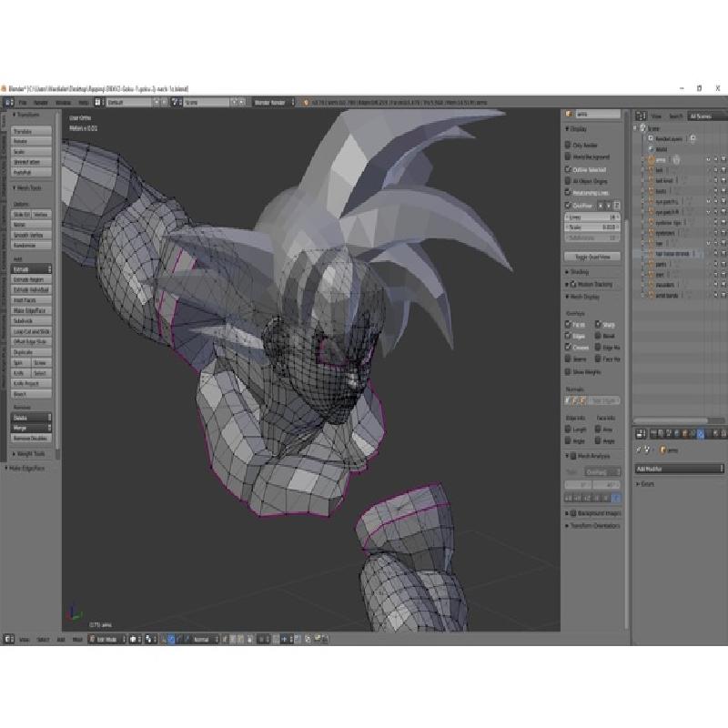Image resolution: width=728 pixels, height=728 pixels.
Task: Toggle limit selection to visible icon
Action: point(250,640)
